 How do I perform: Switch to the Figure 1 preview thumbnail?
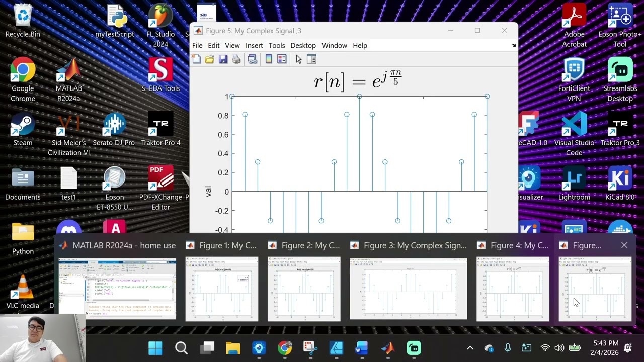coord(222,289)
